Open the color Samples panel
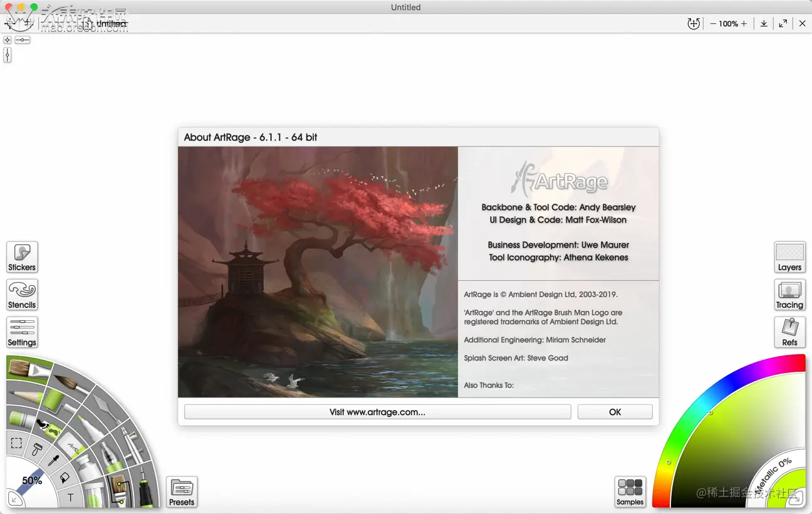The width and height of the screenshot is (812, 514). [x=630, y=492]
